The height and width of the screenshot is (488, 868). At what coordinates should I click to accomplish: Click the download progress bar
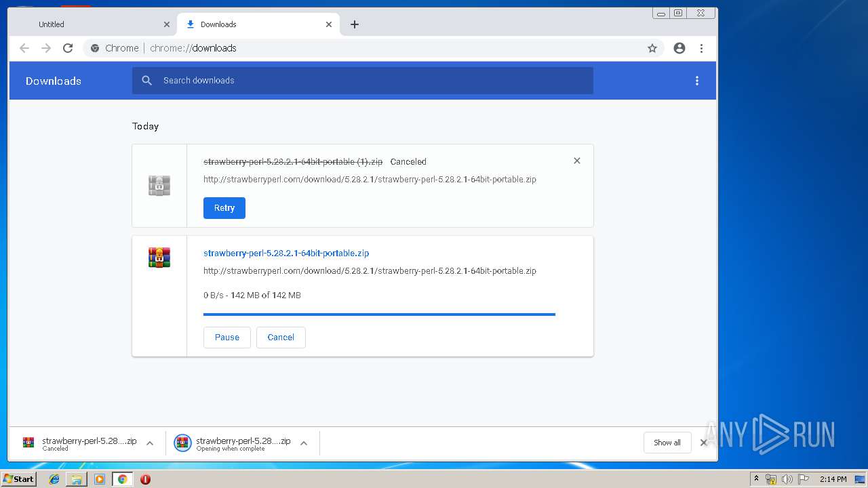pyautogui.click(x=379, y=314)
